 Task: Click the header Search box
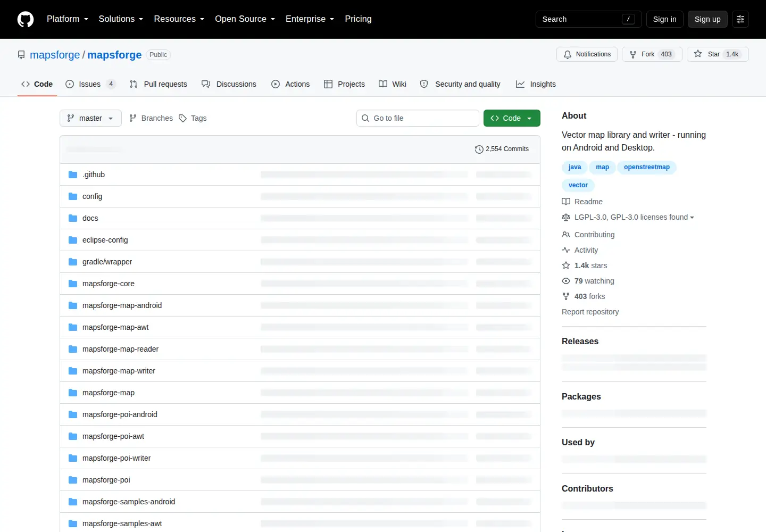(x=588, y=19)
